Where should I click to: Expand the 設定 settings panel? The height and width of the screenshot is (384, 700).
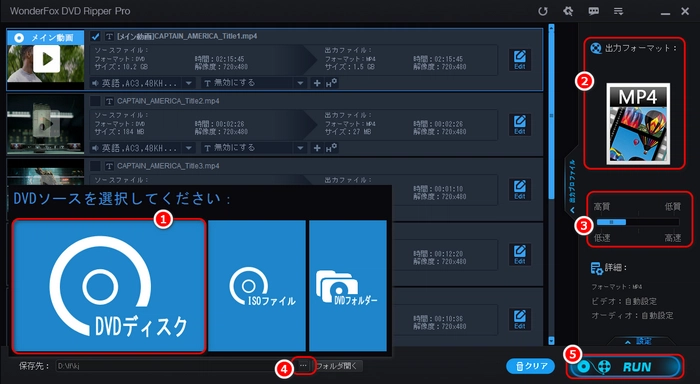[639, 342]
